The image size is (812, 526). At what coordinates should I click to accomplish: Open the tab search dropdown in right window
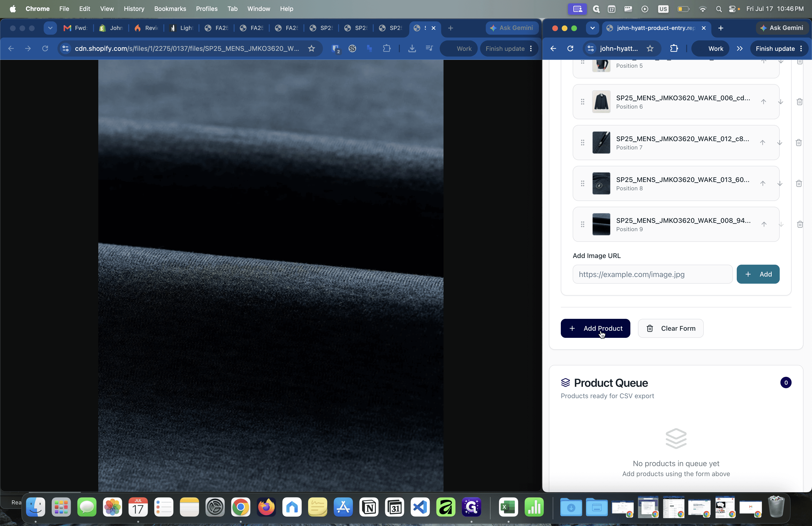click(592, 28)
